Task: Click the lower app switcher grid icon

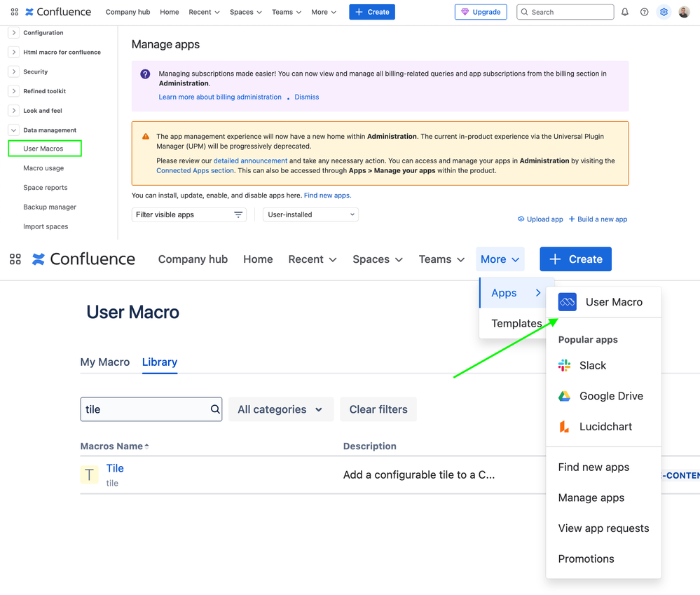Action: (15, 259)
